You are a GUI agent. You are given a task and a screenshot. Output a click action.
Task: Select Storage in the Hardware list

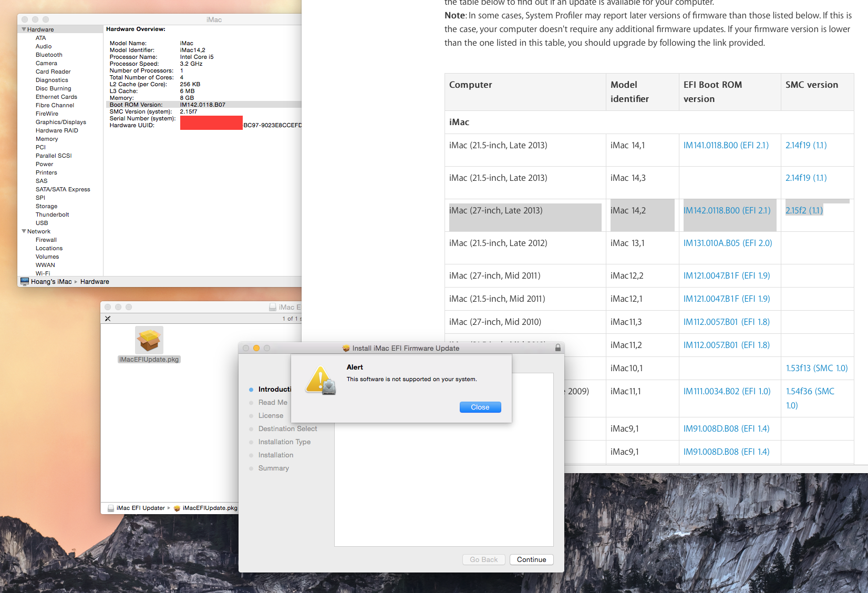[x=46, y=206]
